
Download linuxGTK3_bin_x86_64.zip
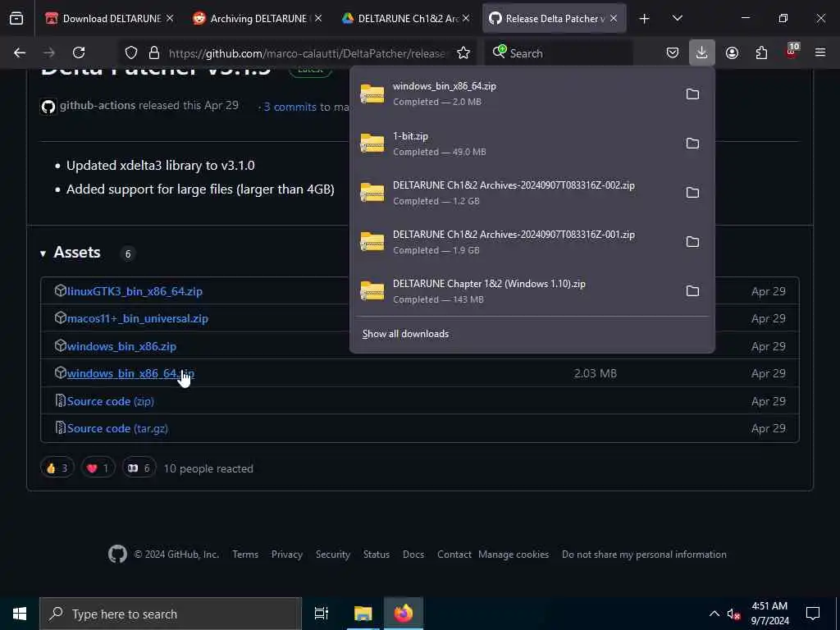[135, 291]
